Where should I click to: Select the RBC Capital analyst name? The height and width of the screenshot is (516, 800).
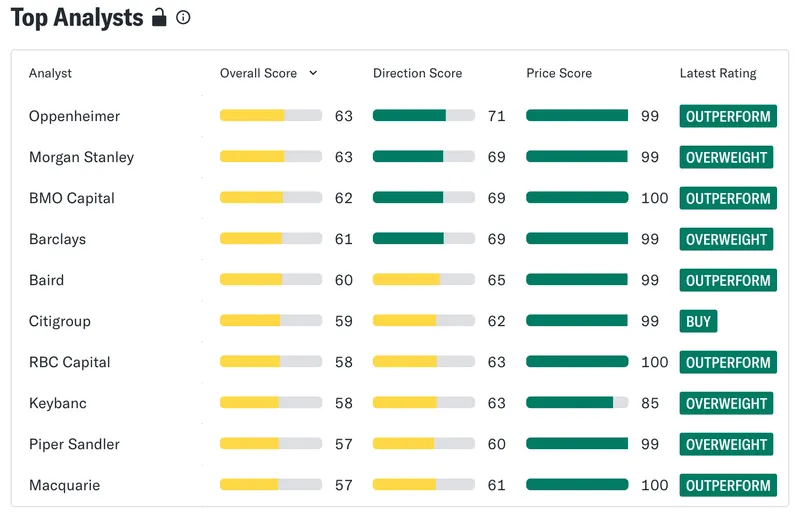(x=69, y=362)
